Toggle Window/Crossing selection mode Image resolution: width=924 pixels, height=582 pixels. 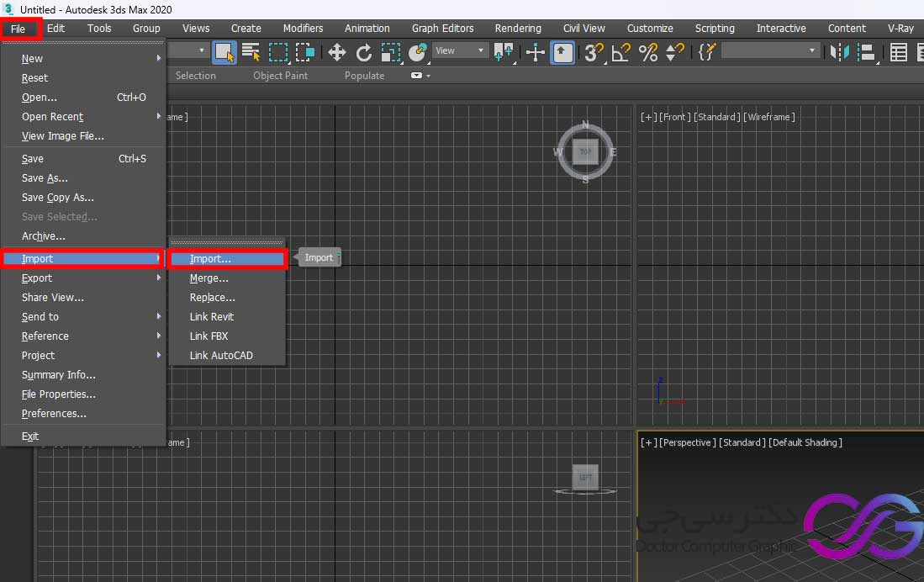[x=304, y=52]
